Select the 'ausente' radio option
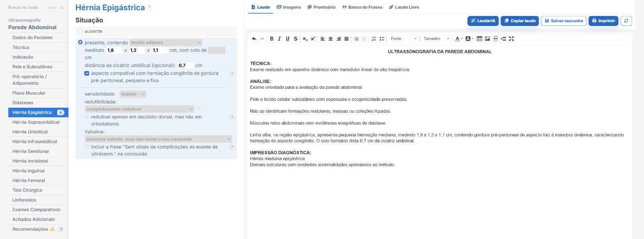This screenshot has height=239, width=644. coord(80,31)
